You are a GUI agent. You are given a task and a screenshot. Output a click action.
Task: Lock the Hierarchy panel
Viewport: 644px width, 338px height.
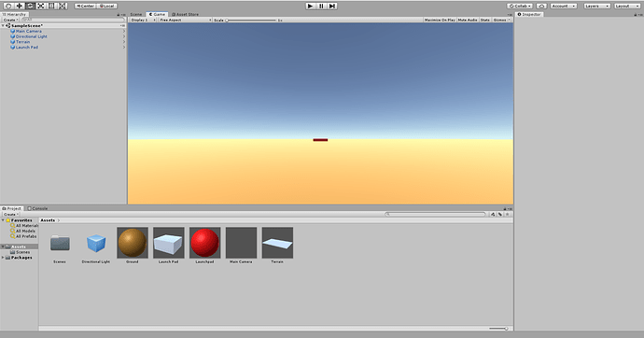(119, 14)
